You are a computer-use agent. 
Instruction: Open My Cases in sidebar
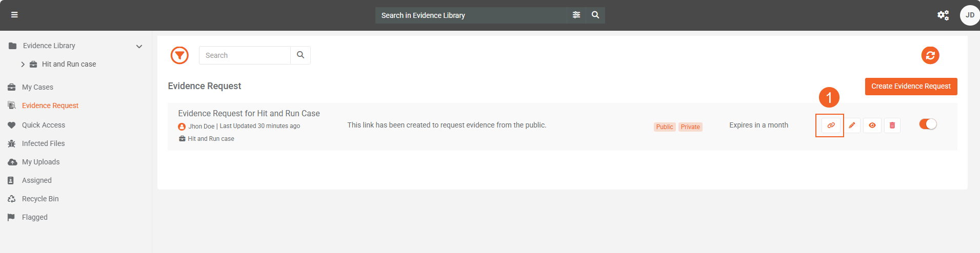pyautogui.click(x=37, y=87)
